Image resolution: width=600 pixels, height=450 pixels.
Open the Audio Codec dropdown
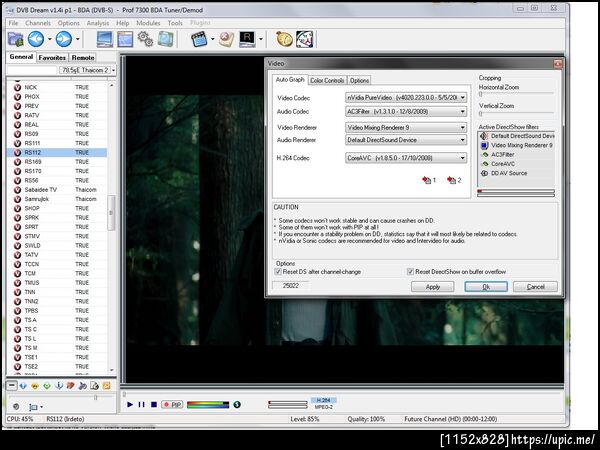(x=406, y=112)
